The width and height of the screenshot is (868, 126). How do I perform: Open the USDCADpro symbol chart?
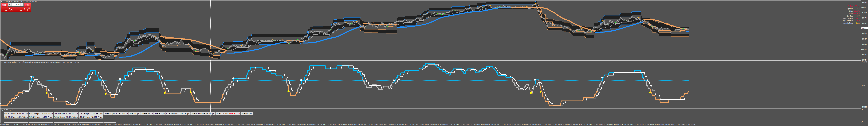(x=72, y=117)
